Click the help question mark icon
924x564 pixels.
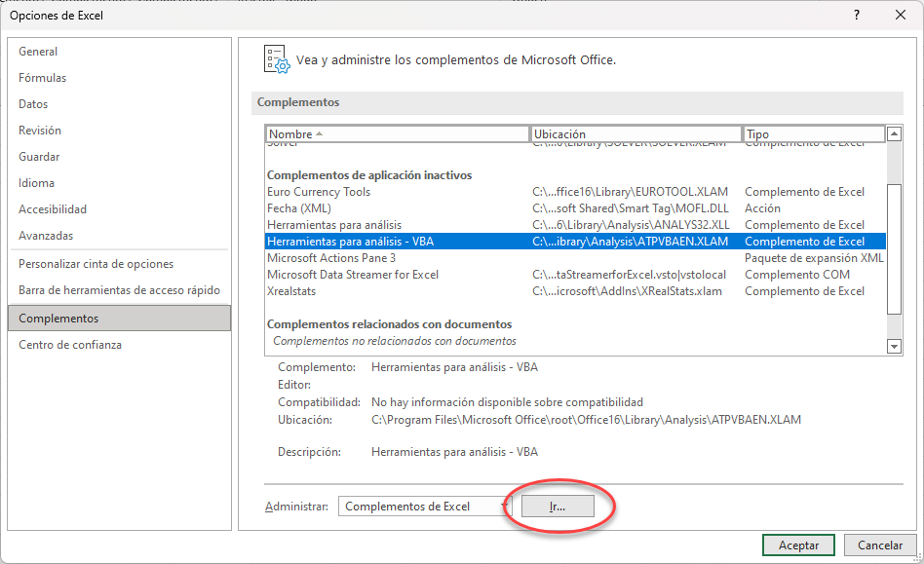(857, 16)
